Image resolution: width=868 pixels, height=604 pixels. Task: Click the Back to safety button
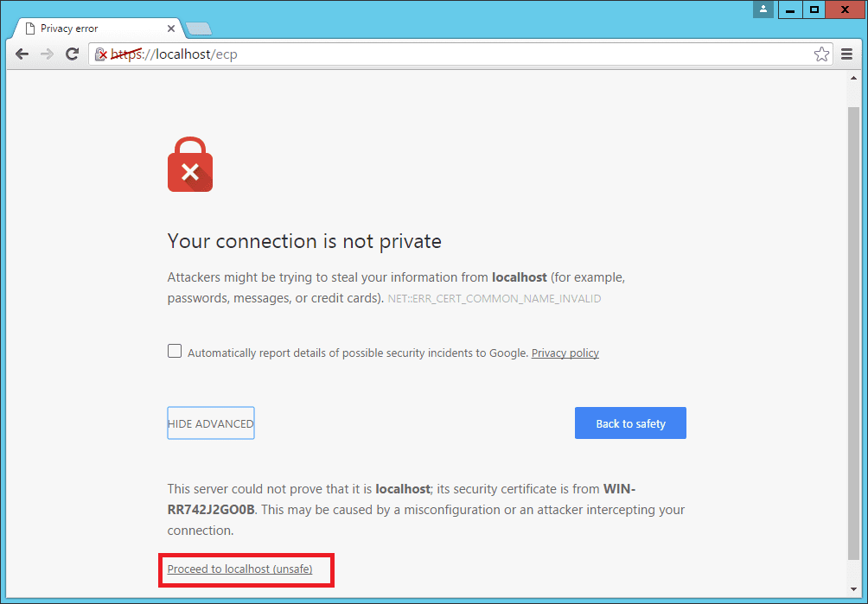pos(630,423)
